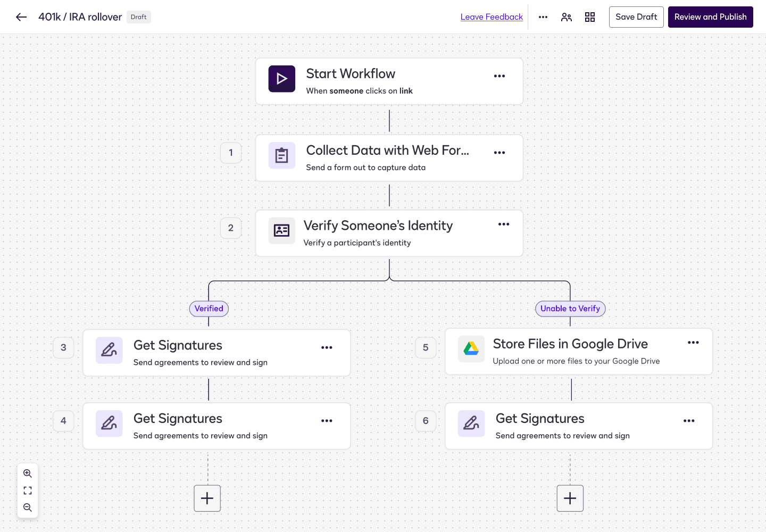Screen dimensions: 766x532
Task: Click the Collect Data clipboard form icon
Action: pos(282,155)
